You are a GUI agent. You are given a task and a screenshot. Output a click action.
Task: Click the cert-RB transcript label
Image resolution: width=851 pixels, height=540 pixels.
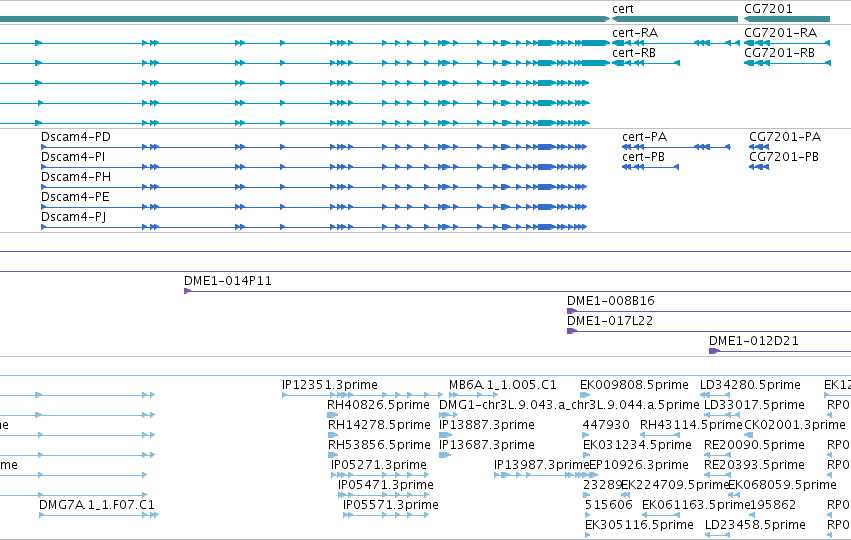(634, 53)
